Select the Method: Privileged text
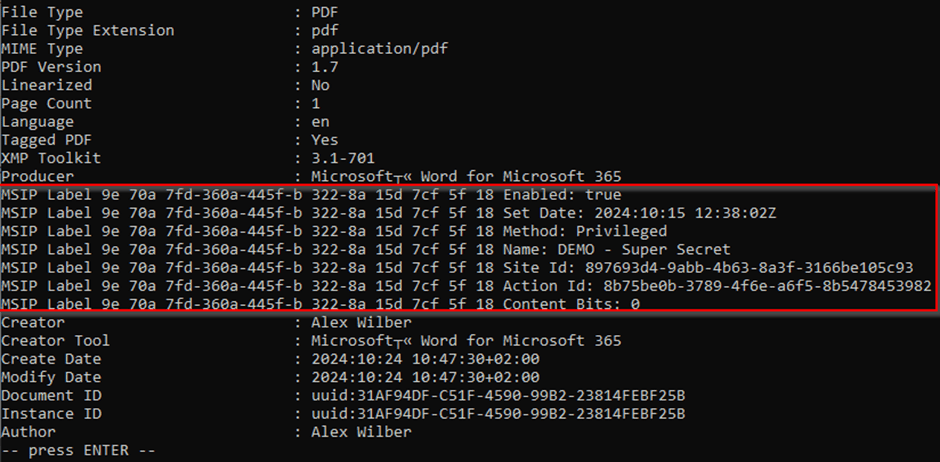This screenshot has height=462, width=940. pos(585,231)
